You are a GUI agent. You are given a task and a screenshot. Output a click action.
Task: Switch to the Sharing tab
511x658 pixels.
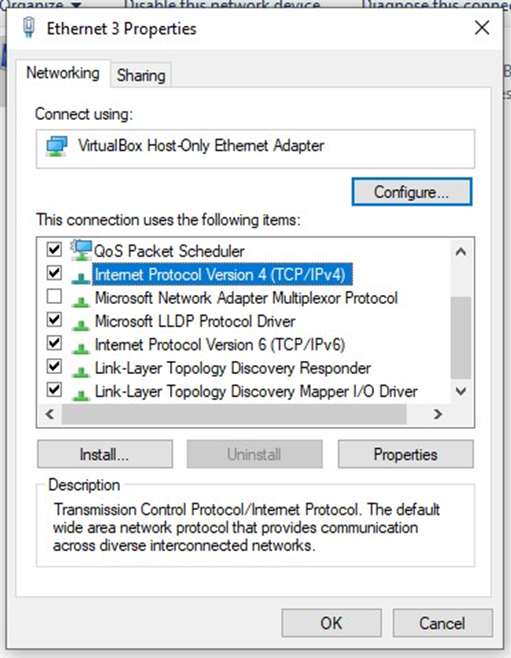click(x=141, y=76)
